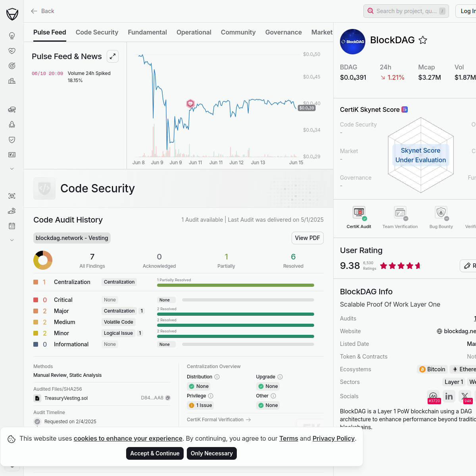Open the Privacy Policy link
Viewport: 476px width, 476px height.
click(334, 438)
